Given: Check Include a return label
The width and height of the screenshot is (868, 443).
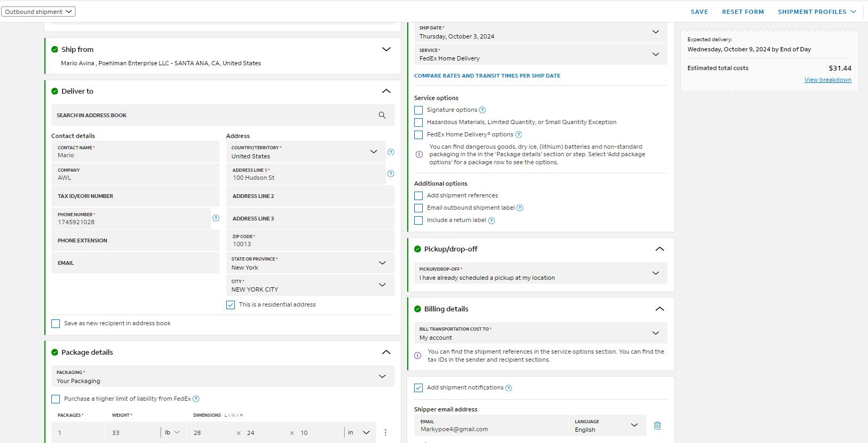Looking at the screenshot, I should (x=418, y=220).
